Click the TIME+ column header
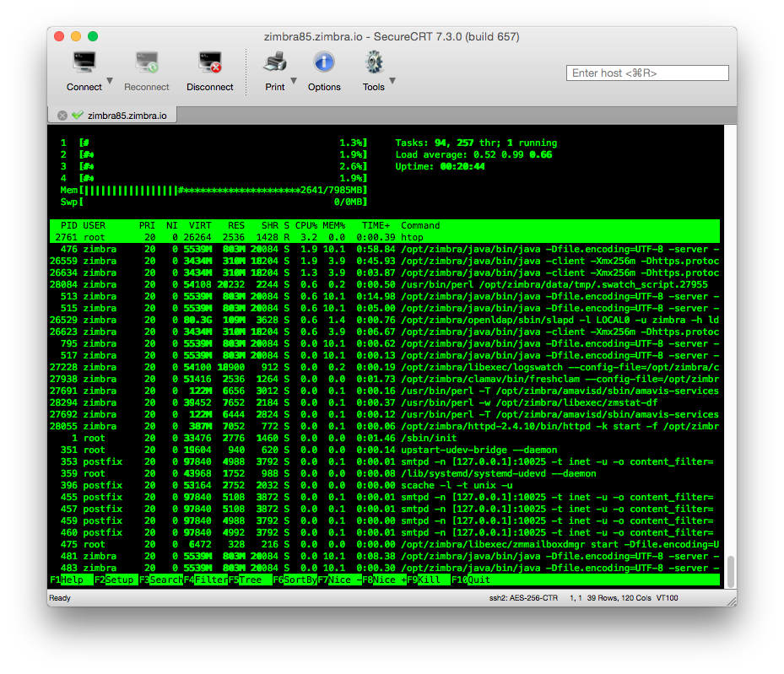 tap(376, 225)
